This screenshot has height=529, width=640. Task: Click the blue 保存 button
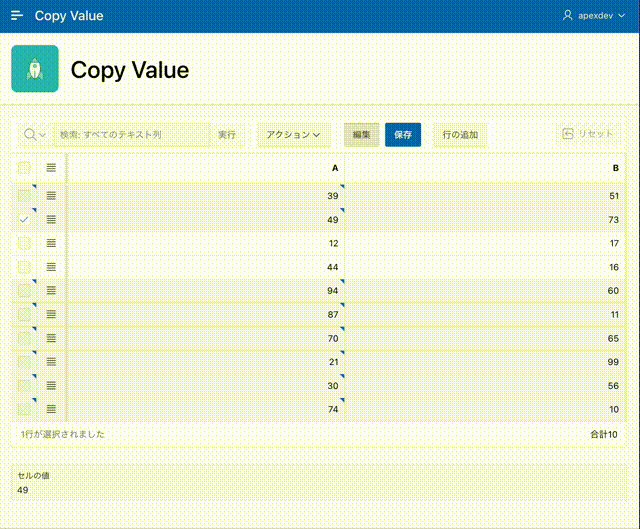(x=403, y=134)
